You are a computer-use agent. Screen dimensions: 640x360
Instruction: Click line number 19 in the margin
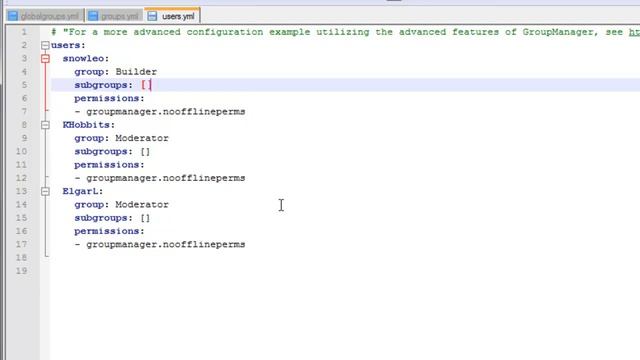pos(21,271)
